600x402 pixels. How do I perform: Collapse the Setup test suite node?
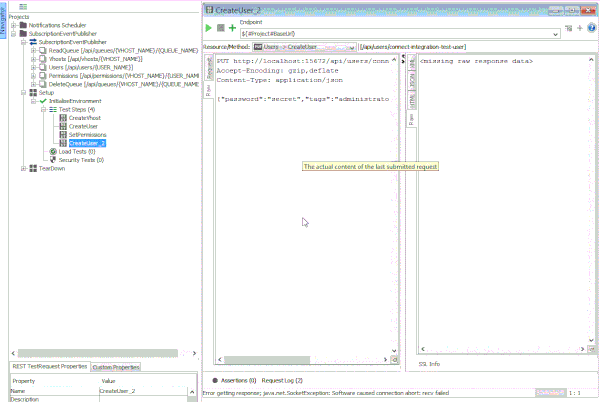pos(23,92)
